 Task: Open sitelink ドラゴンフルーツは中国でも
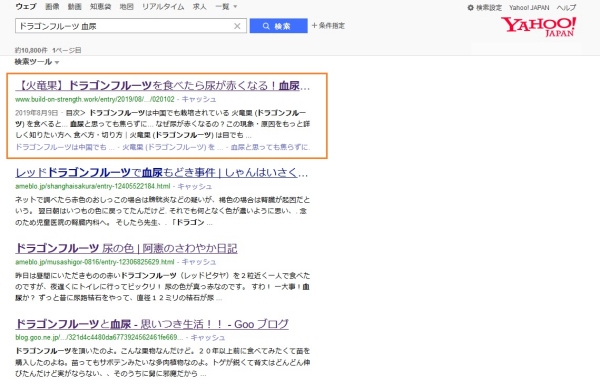pyautogui.click(x=65, y=147)
